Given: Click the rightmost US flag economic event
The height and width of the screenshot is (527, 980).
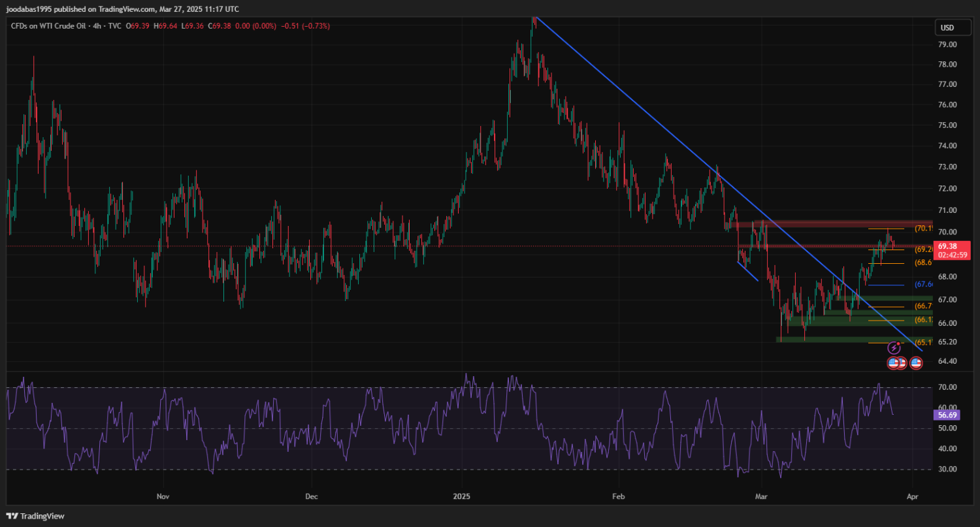Looking at the screenshot, I should (x=916, y=363).
